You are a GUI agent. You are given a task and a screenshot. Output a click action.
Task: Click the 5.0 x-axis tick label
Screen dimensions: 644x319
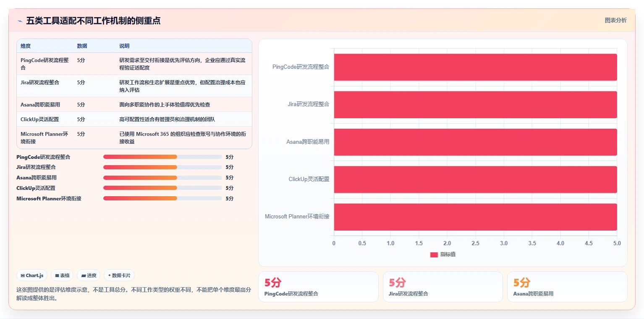coord(617,243)
